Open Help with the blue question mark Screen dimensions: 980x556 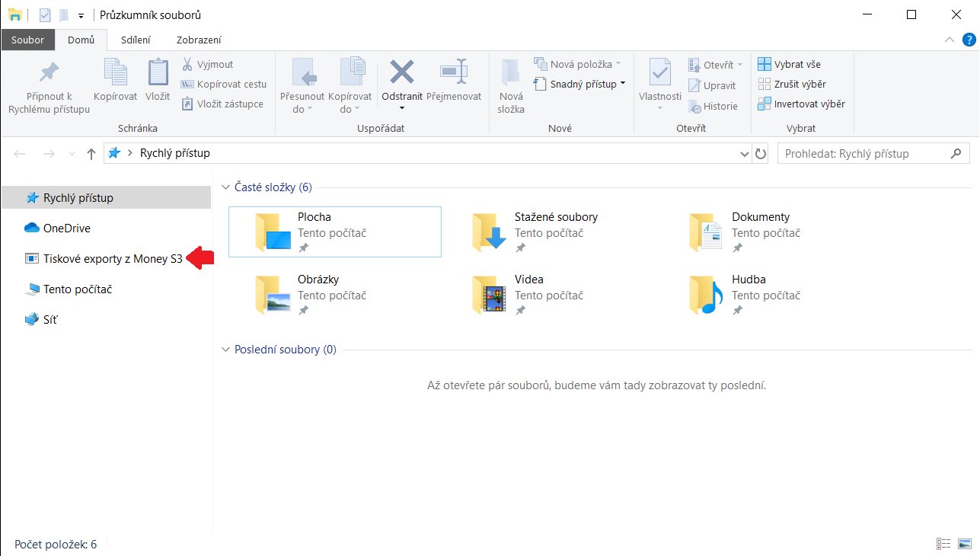click(x=969, y=40)
